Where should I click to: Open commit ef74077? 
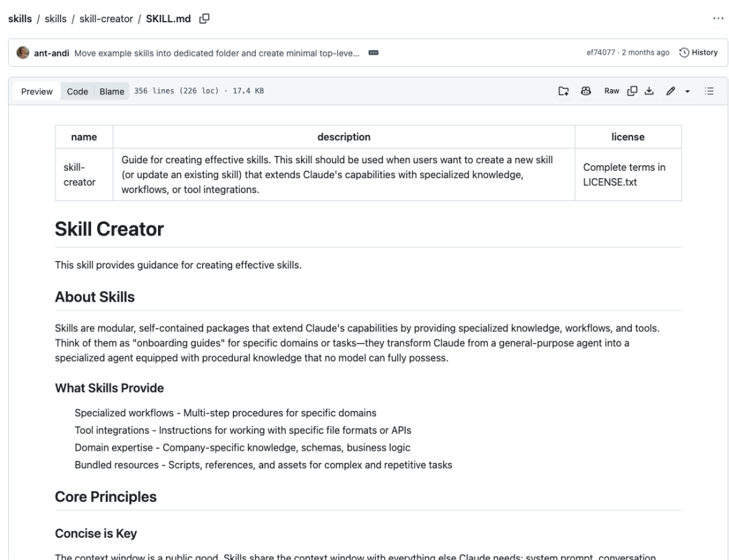(601, 53)
